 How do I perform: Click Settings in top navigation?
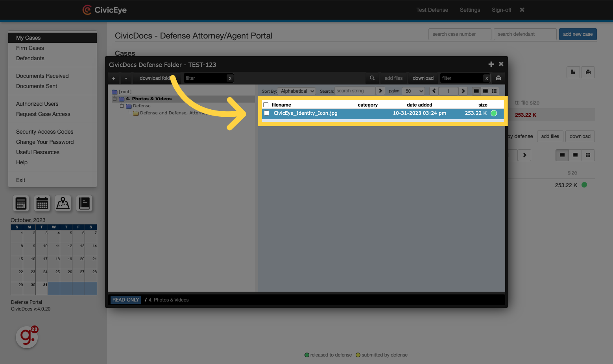[x=470, y=10]
